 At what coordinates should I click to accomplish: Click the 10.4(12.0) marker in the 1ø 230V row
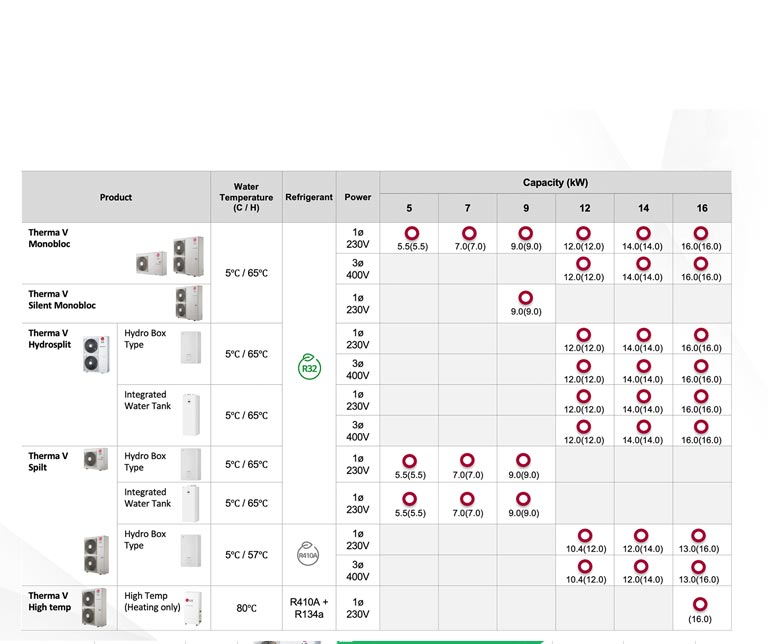coord(584,536)
